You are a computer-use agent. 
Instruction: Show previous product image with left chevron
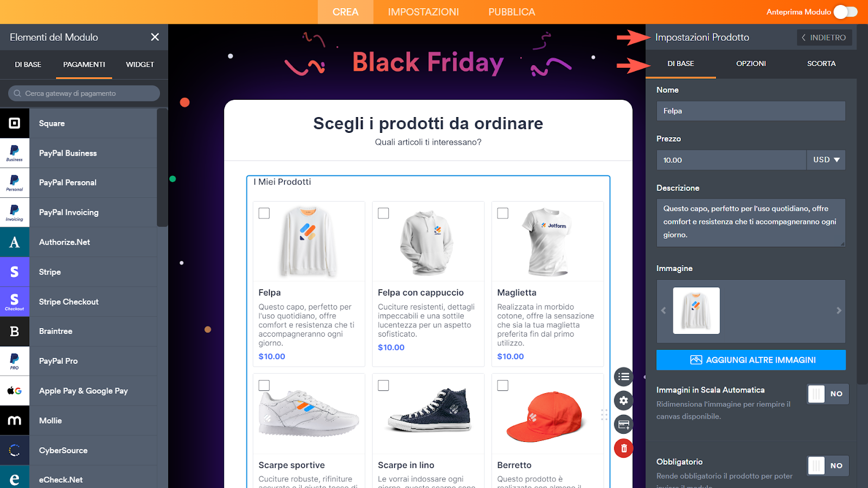[663, 311]
